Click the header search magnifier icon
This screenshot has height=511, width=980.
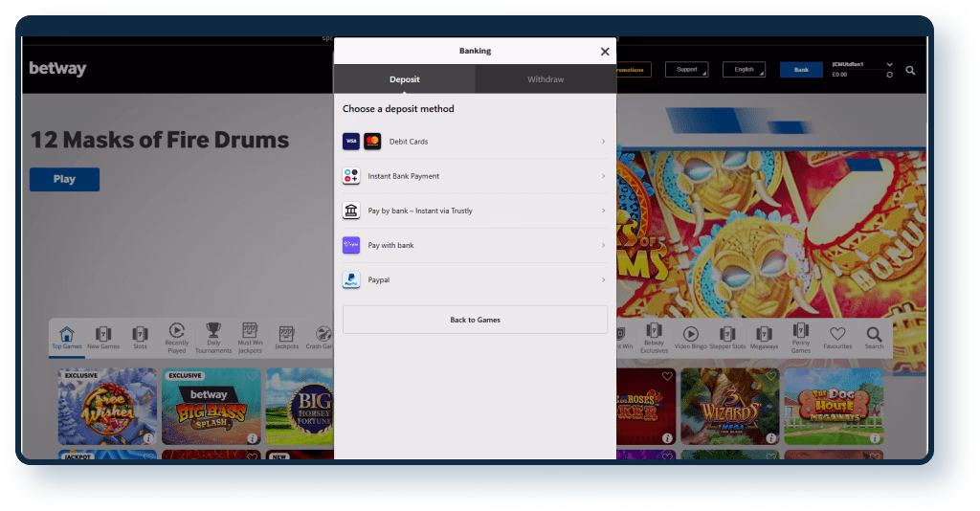(x=910, y=70)
